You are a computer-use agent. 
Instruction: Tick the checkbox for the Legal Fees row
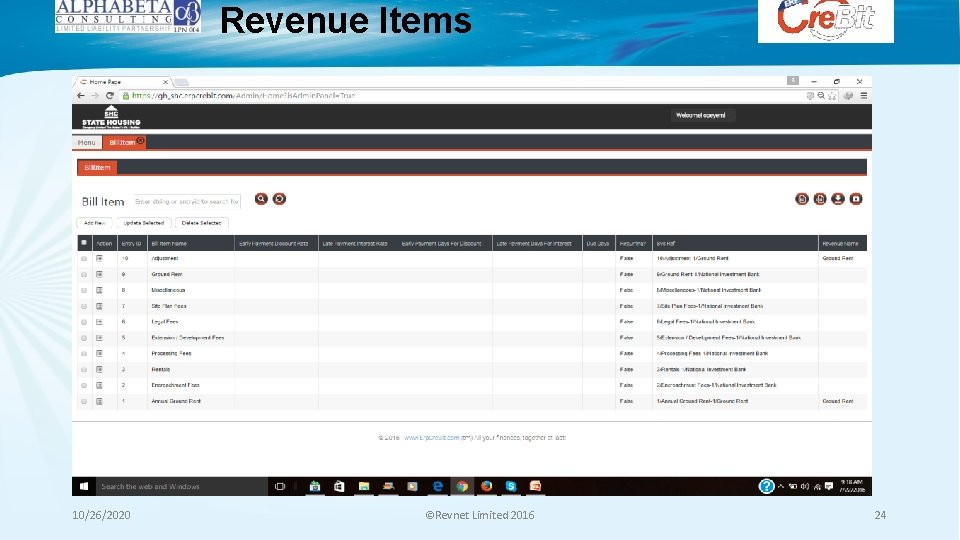[x=84, y=322]
